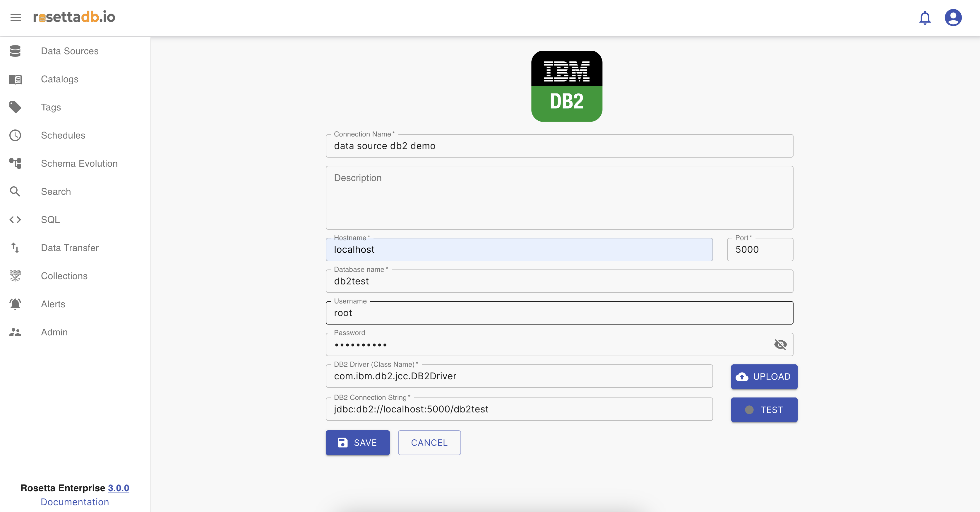Go to the Schedules section

63,136
